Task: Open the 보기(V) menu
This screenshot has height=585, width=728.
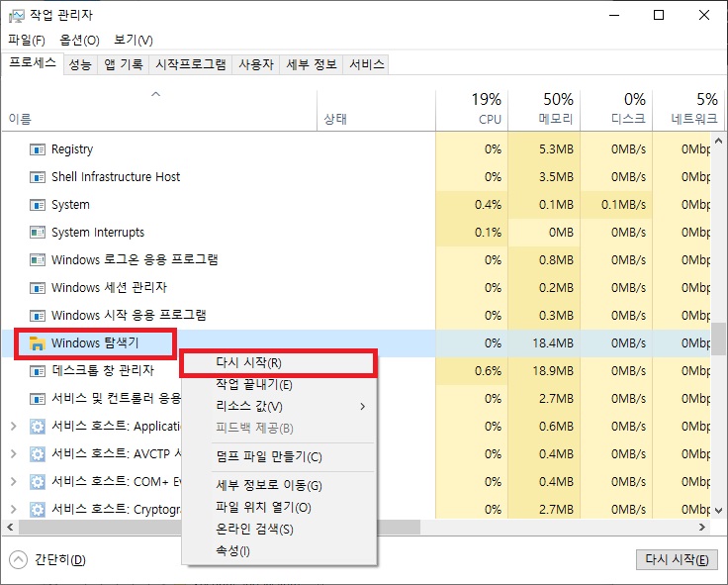Action: coord(134,41)
